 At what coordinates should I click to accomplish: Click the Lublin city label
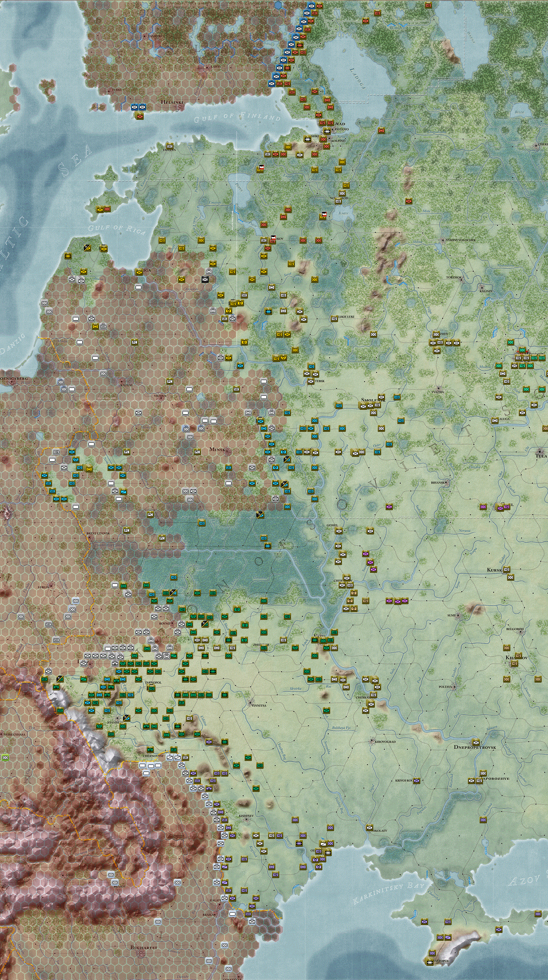tap(43, 587)
